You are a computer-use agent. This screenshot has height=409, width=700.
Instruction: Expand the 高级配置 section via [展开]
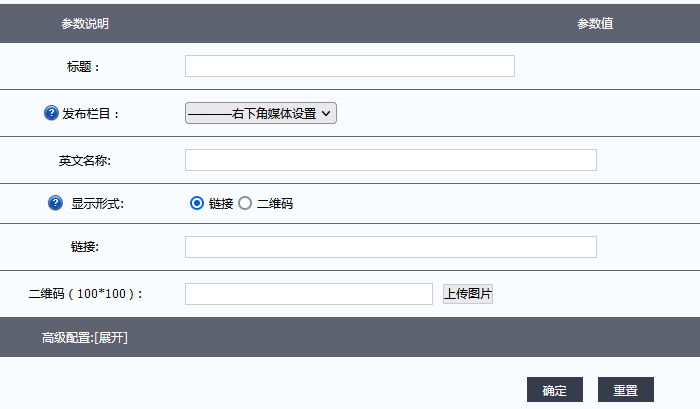tap(110, 338)
